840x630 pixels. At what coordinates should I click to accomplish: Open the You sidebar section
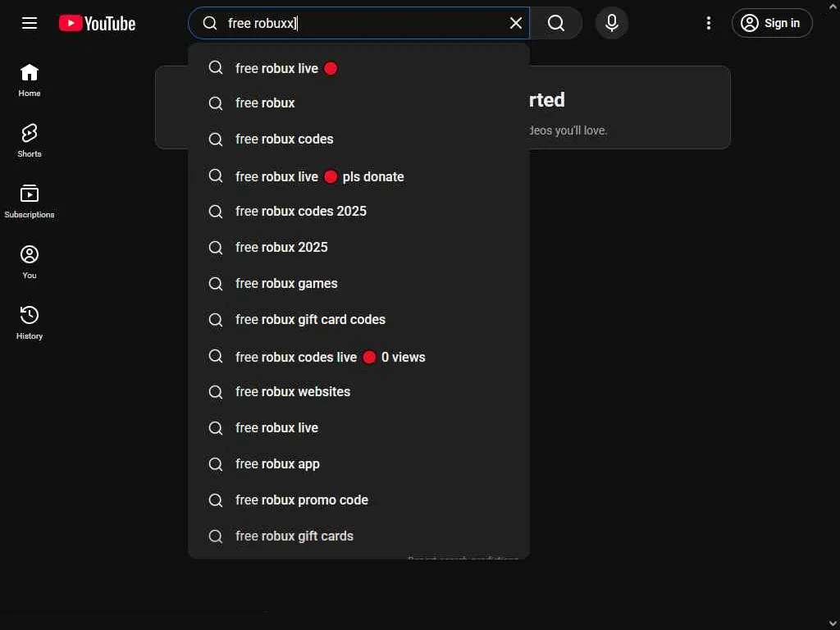click(30, 262)
